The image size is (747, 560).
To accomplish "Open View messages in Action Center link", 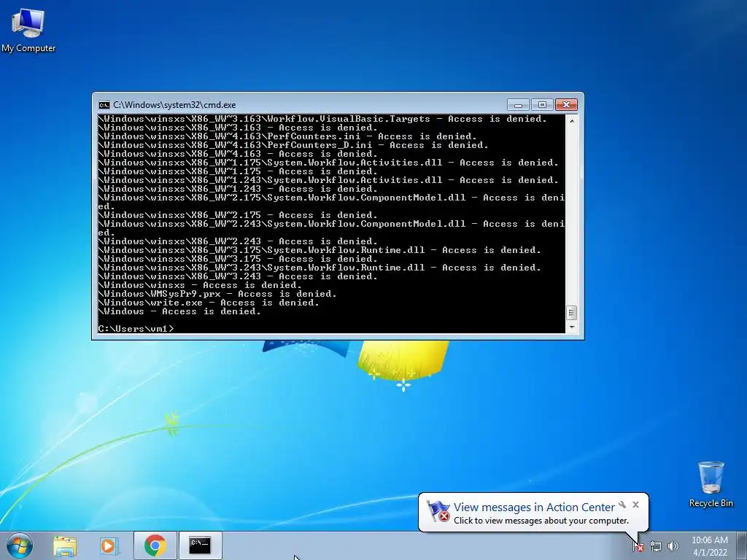I will [x=534, y=507].
